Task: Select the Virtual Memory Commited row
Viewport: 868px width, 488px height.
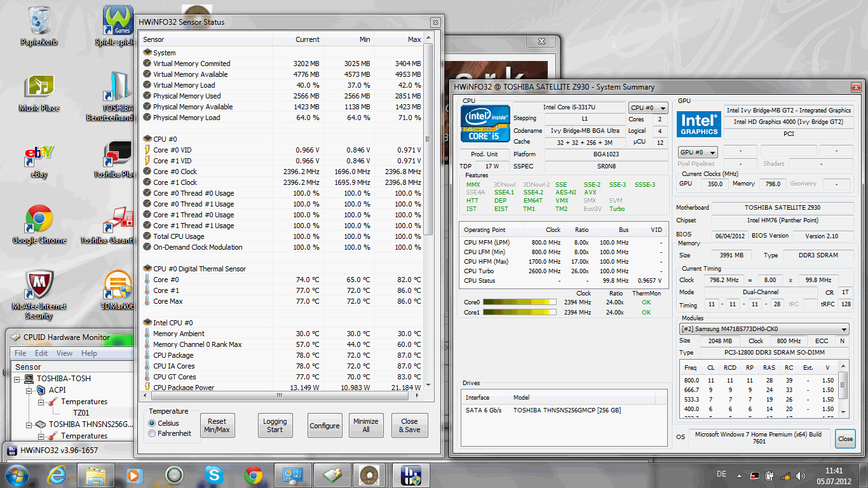Action: pyautogui.click(x=282, y=64)
